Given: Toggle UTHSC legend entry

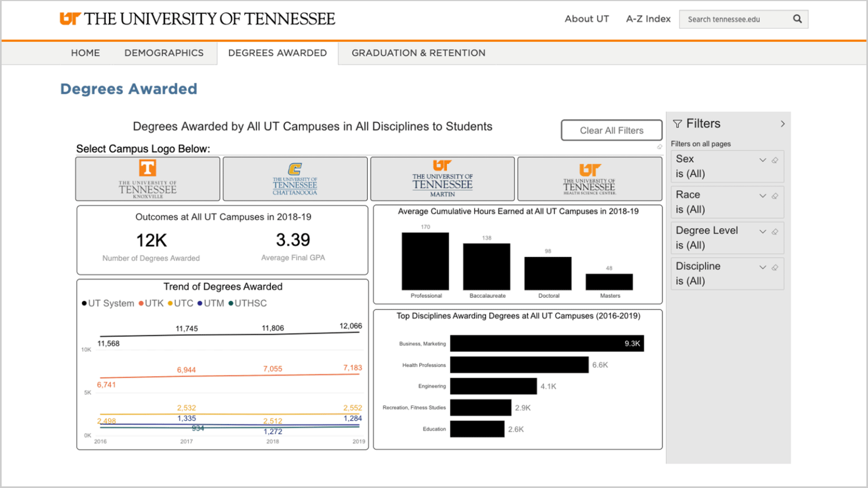Looking at the screenshot, I should click(248, 303).
